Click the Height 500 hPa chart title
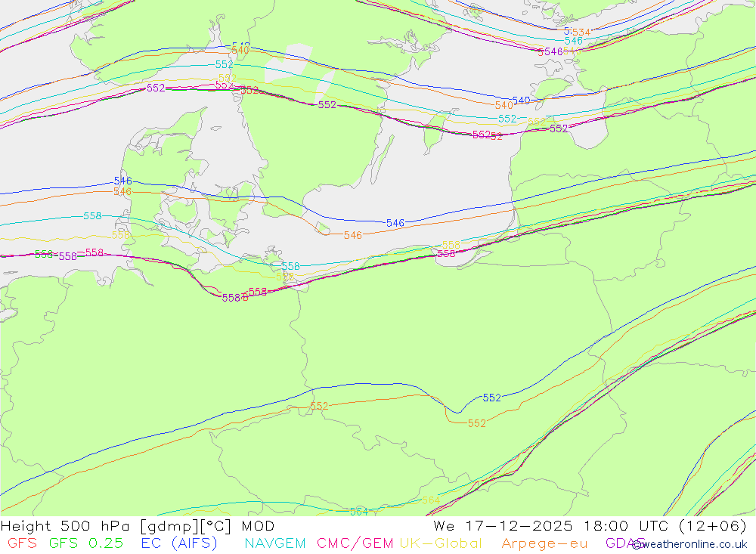The image size is (756, 554). tap(138, 526)
